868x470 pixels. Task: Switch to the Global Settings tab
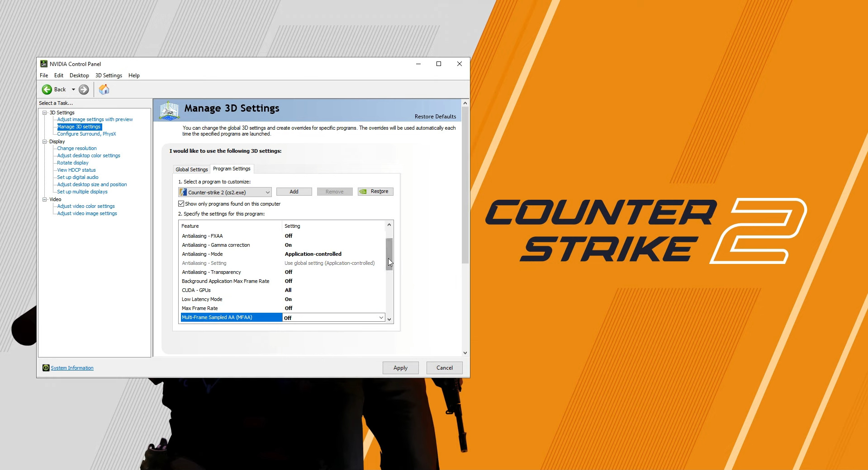191,169
